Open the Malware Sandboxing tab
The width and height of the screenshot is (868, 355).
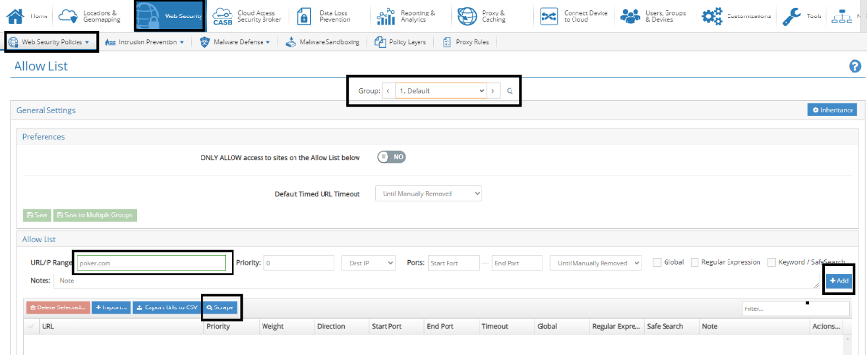click(x=323, y=42)
